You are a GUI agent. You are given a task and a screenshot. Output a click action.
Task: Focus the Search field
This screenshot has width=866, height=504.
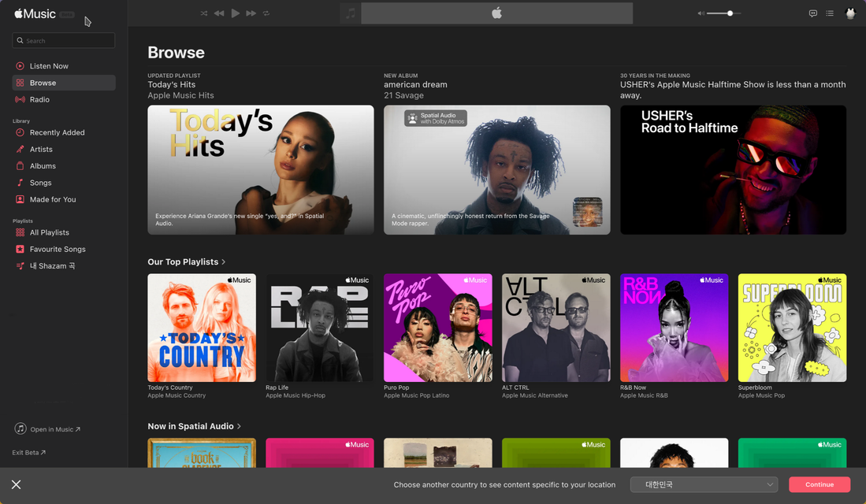pyautogui.click(x=64, y=40)
